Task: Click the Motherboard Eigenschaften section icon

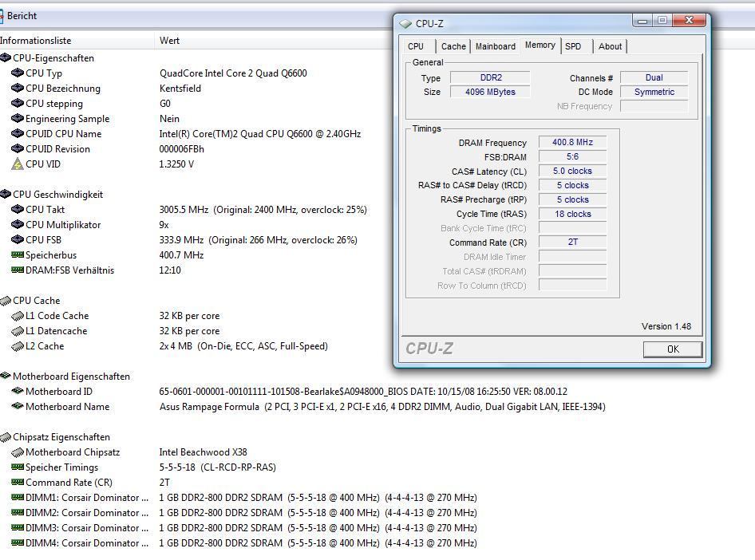Action: (x=6, y=376)
